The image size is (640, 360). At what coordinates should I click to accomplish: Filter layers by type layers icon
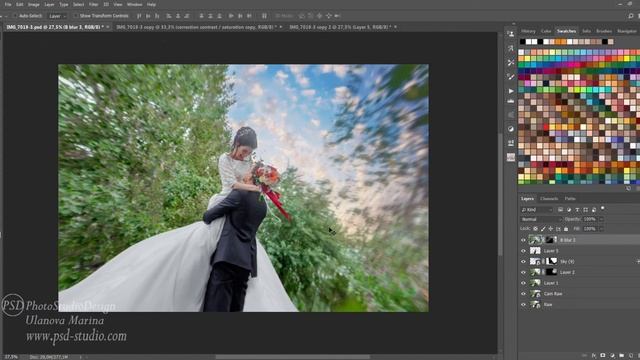pos(577,210)
